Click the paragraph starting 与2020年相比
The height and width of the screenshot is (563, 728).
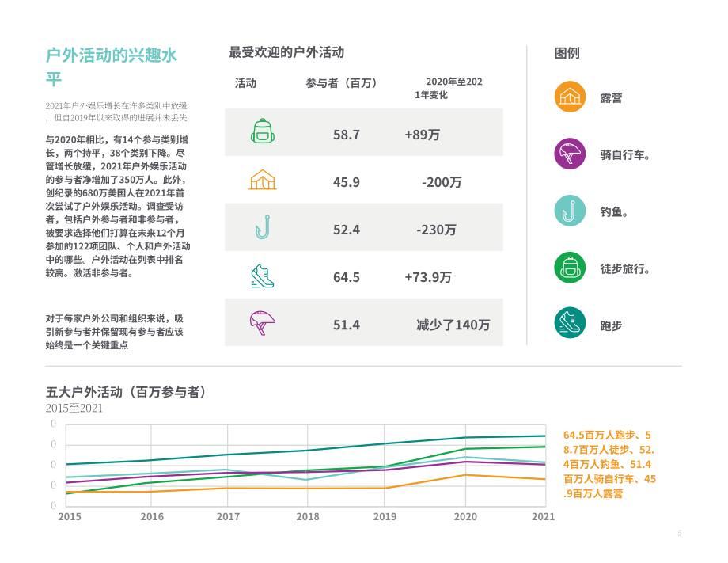tap(118, 206)
